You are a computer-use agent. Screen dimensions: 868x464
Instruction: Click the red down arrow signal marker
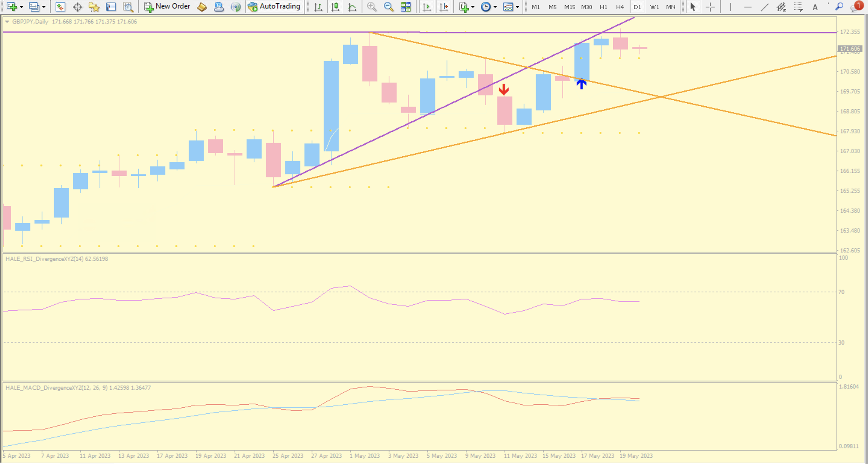click(x=504, y=89)
